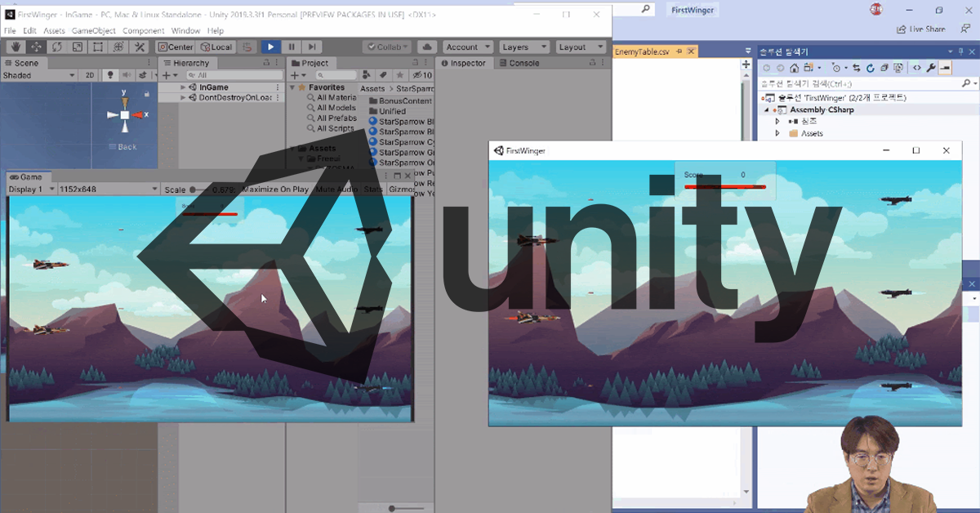
Task: Open the Layout dropdown
Action: pos(580,47)
